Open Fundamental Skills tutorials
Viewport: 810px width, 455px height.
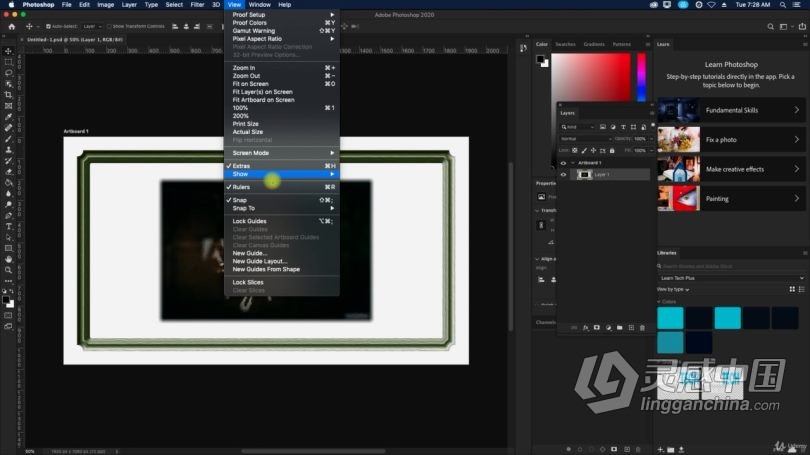[x=731, y=110]
